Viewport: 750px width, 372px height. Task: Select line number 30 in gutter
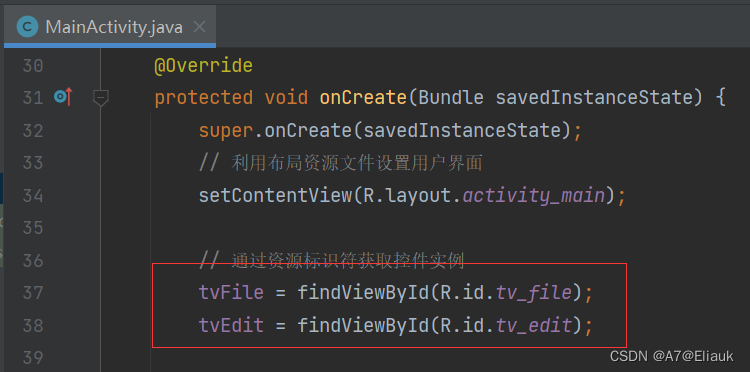[33, 66]
